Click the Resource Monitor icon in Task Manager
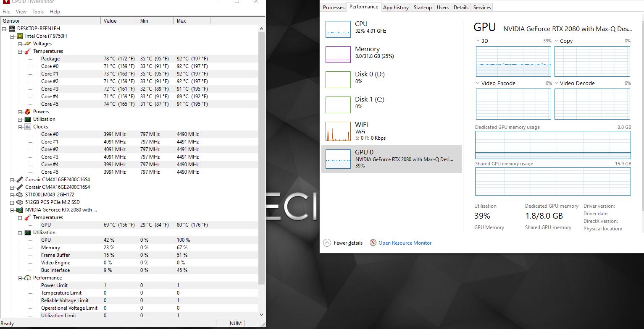Viewport: 644px width, 329px height. coord(373,243)
